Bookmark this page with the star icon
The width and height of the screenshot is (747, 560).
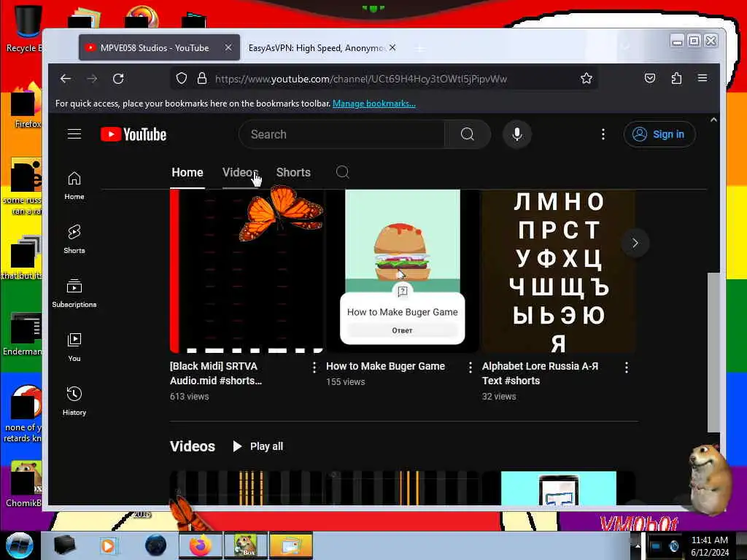point(587,79)
